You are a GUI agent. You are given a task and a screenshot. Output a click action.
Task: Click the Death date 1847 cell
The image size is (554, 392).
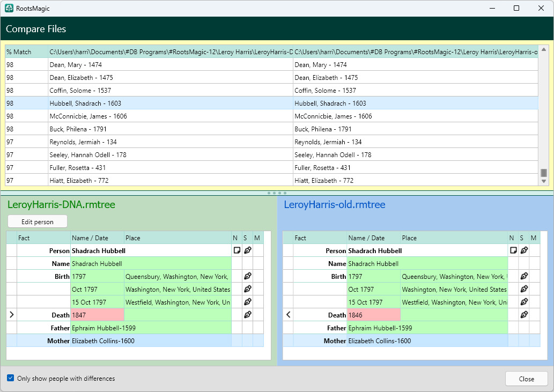tap(98, 315)
